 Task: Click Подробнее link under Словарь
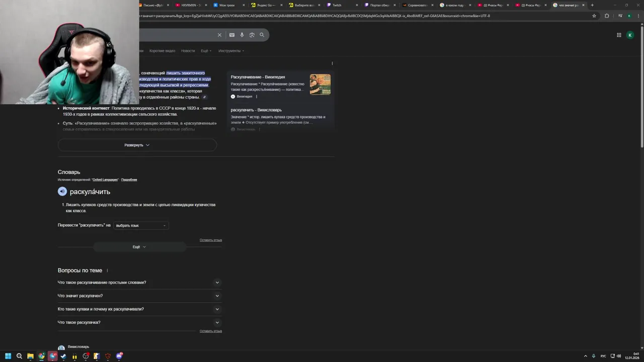pyautogui.click(x=129, y=179)
